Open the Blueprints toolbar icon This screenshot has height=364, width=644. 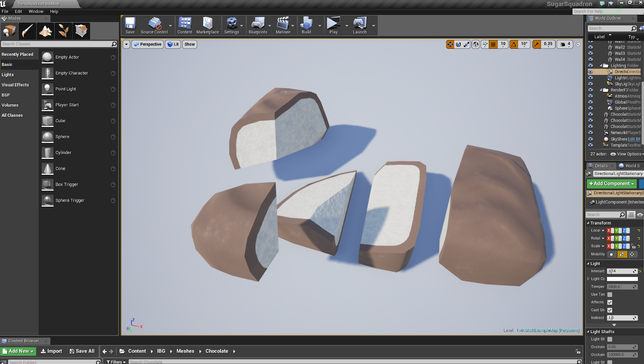258,25
